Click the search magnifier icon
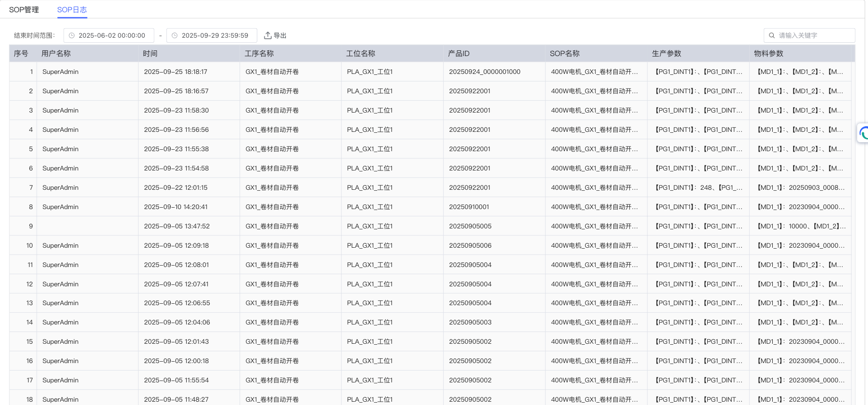The height and width of the screenshot is (405, 868). point(772,35)
